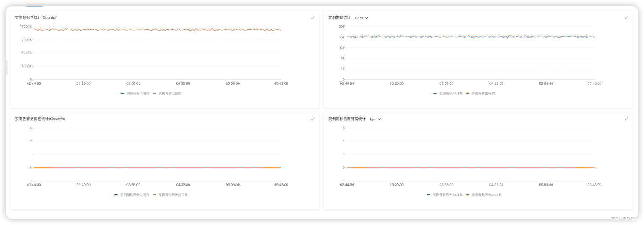Click the sidebar collapse handle on left edge

coord(6,67)
